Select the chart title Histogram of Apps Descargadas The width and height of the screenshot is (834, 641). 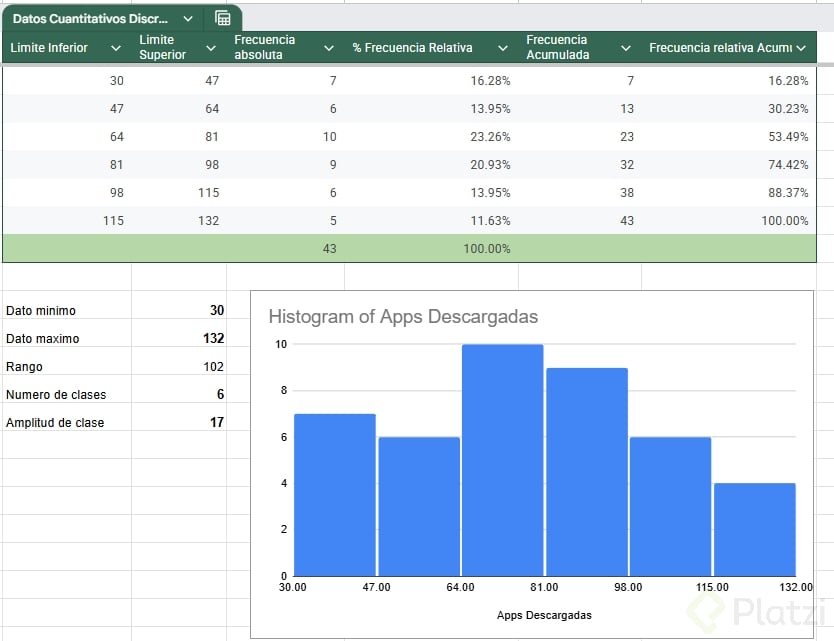coord(403,317)
